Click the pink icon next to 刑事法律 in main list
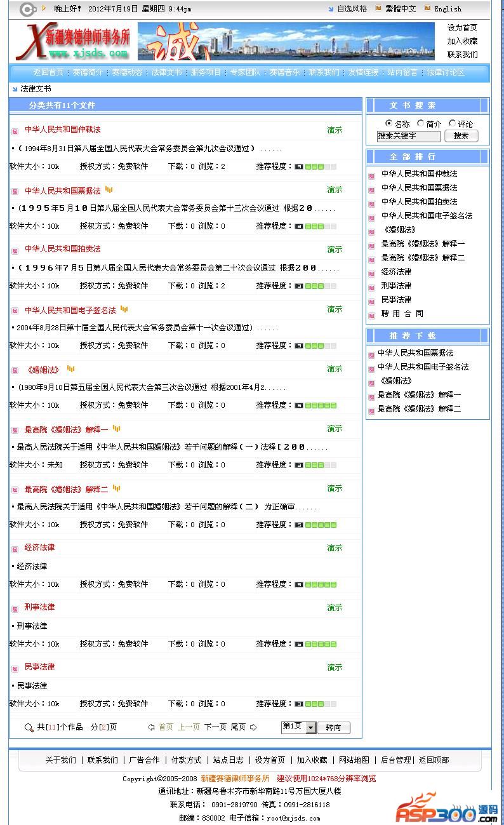504x825 pixels. click(x=15, y=609)
